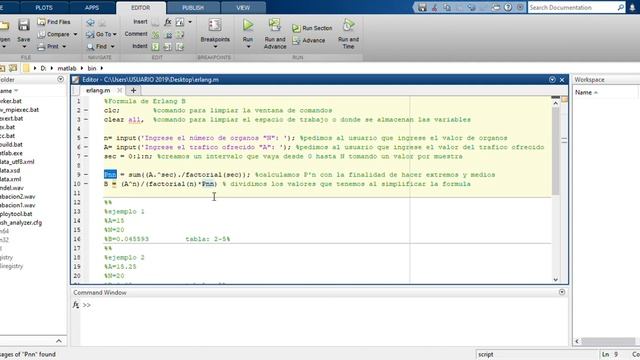Expand the Go To dropdown arrow
Image resolution: width=640 pixels, height=360 pixels.
(115, 35)
